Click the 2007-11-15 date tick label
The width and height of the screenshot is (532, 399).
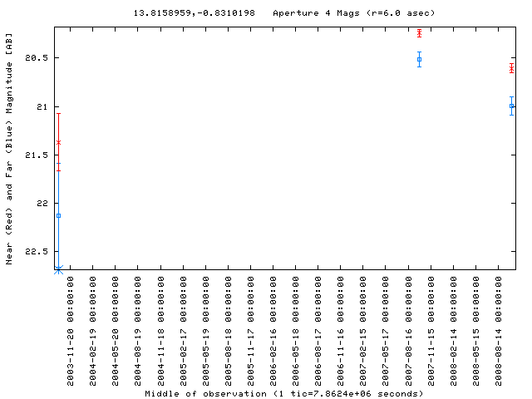(x=431, y=331)
